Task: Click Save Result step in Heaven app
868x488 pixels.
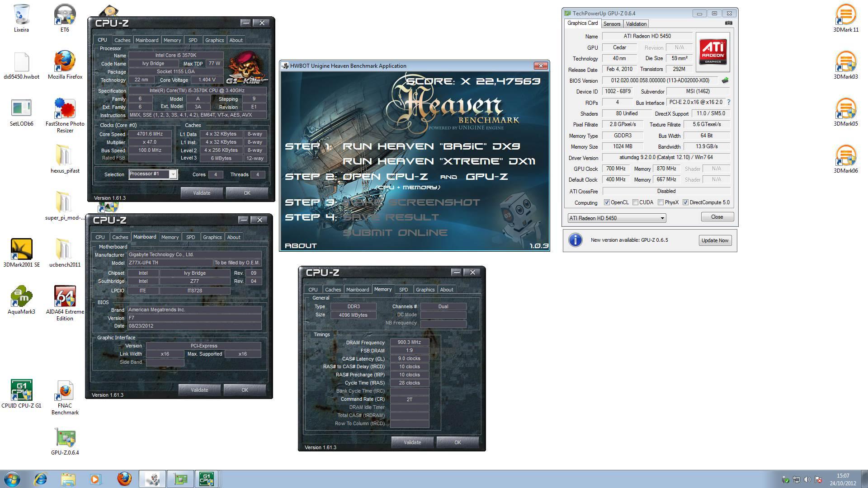Action: [391, 217]
